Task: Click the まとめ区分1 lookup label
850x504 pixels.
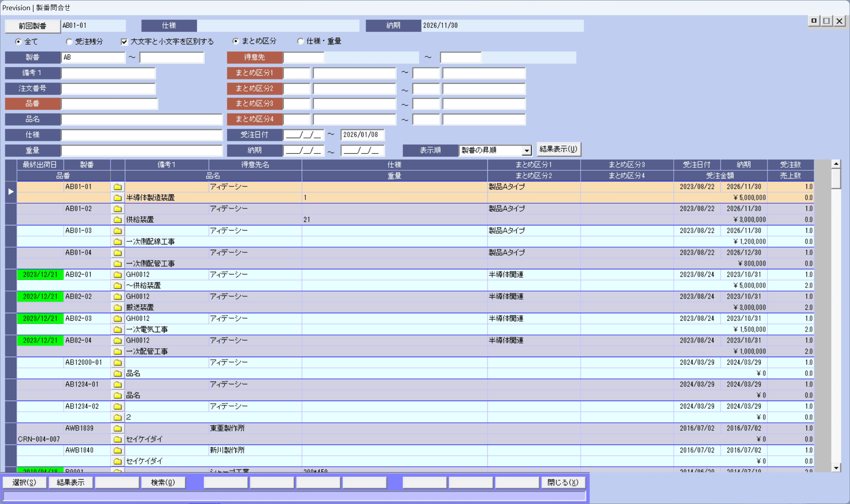Action: pyautogui.click(x=254, y=73)
